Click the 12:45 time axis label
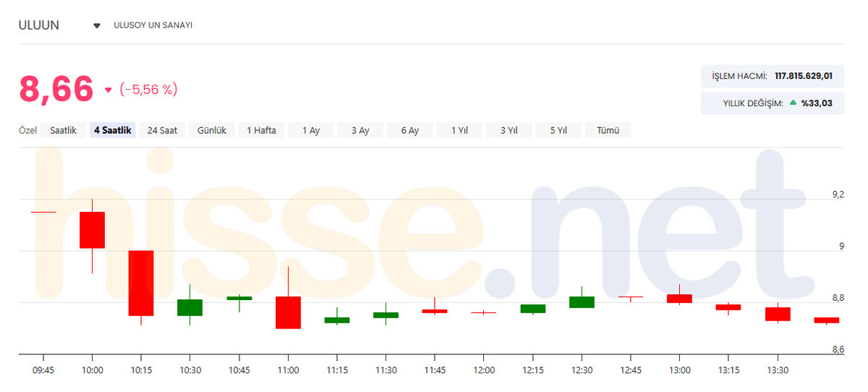The image size is (868, 392). pyautogui.click(x=631, y=370)
